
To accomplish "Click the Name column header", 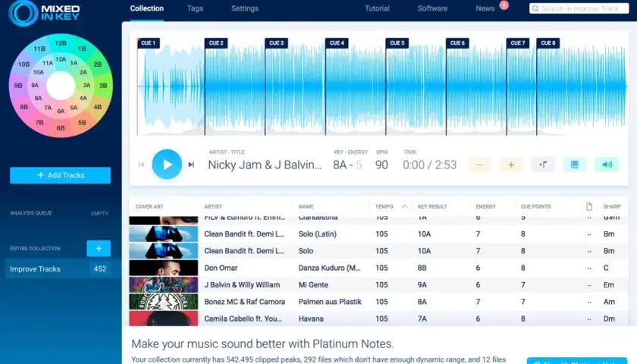I will click(x=306, y=206).
